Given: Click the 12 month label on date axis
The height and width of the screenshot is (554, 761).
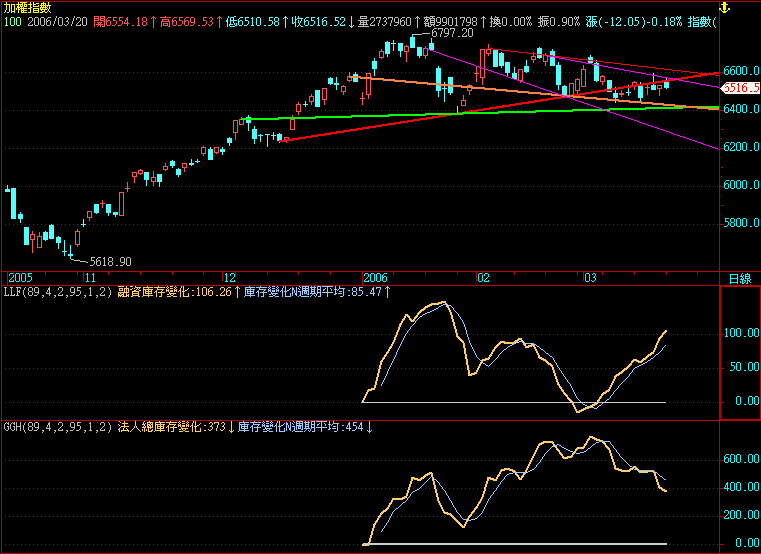Looking at the screenshot, I should pos(229,277).
